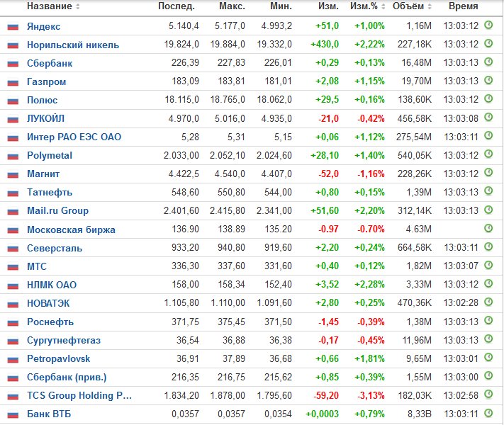The image size is (504, 425).
Task: Click the clock icon in the Интер РАО row
Action: [x=488, y=135]
